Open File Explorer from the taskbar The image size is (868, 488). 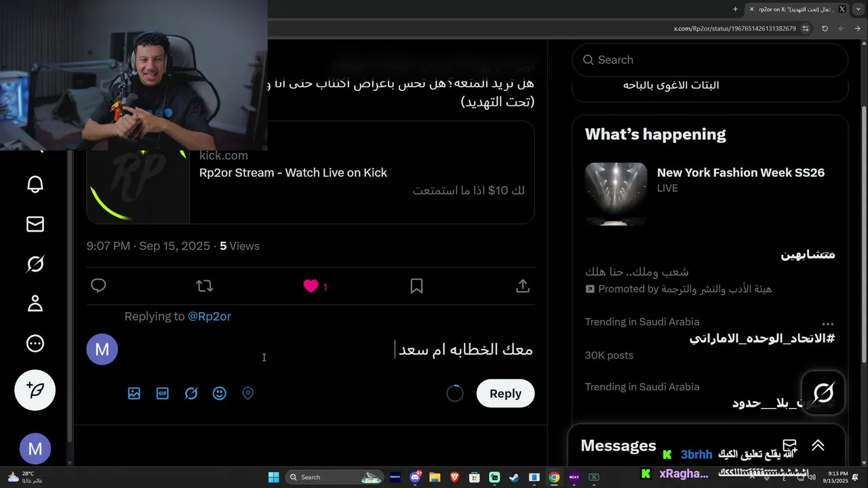tap(435, 477)
